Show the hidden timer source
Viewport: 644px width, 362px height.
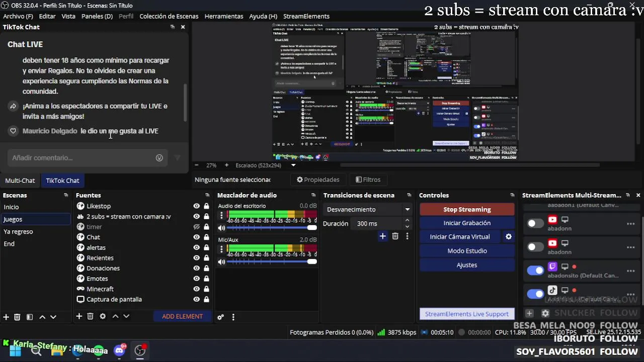click(197, 227)
